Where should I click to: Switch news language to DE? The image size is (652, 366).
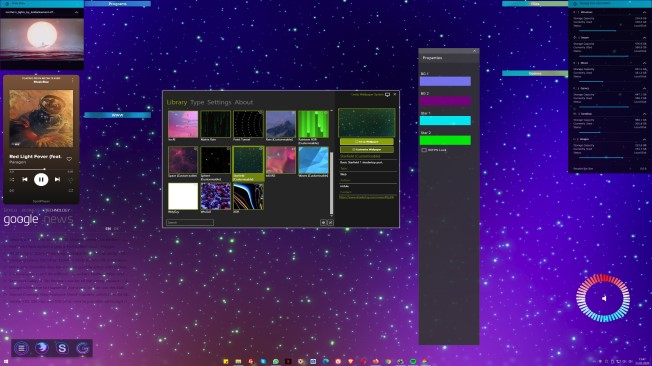(x=116, y=229)
